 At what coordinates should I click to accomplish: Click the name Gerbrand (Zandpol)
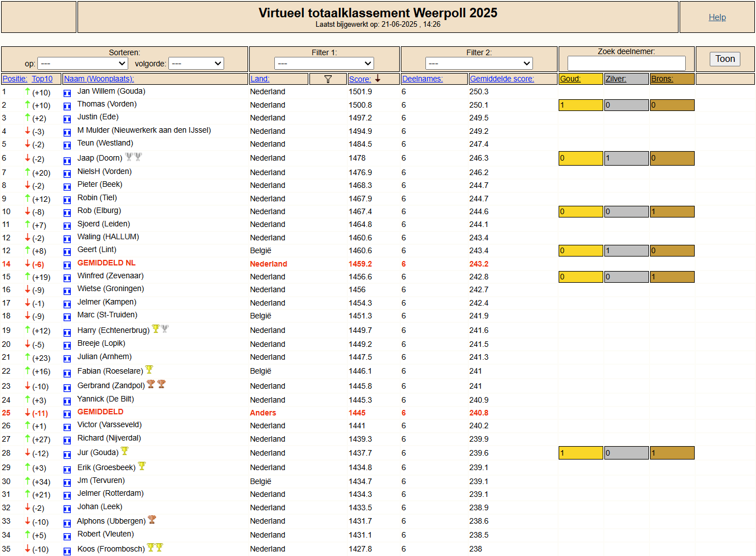click(x=111, y=386)
